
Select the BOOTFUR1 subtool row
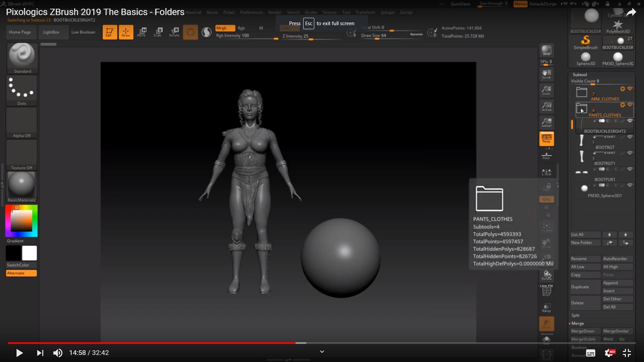(605, 174)
